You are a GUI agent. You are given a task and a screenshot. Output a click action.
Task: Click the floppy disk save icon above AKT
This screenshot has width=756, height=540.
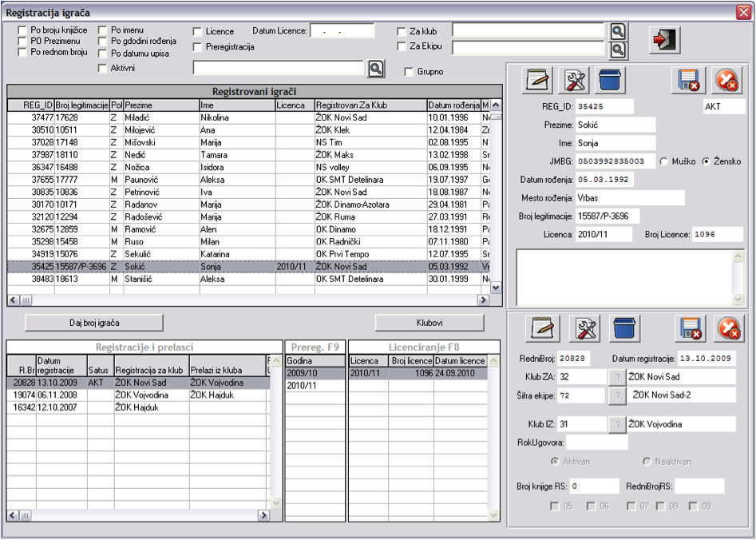688,80
